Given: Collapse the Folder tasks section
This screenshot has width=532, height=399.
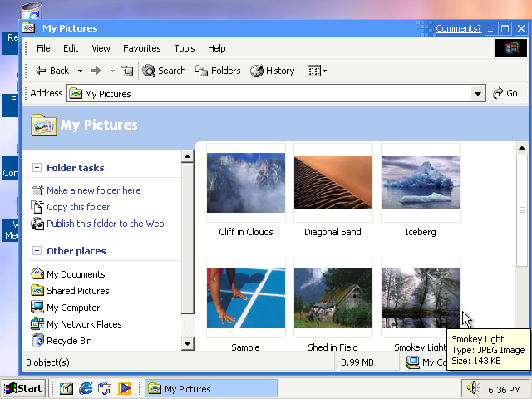Looking at the screenshot, I should point(37,168).
